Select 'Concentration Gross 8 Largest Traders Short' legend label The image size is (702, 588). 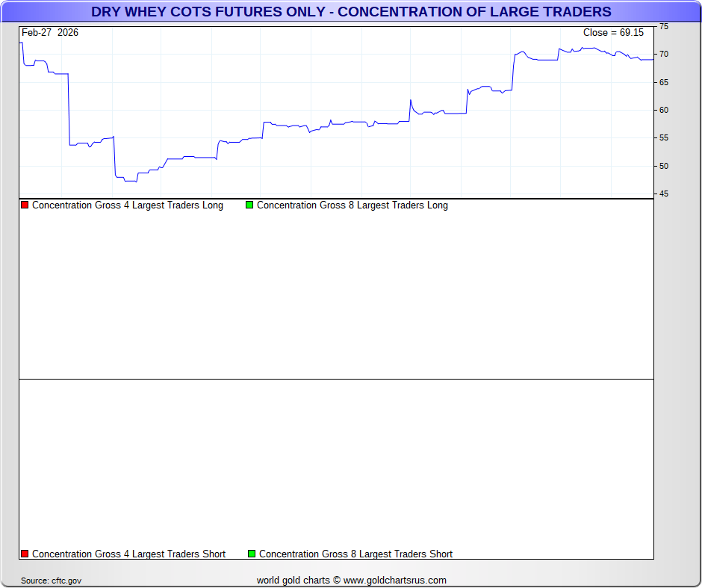[x=355, y=554]
